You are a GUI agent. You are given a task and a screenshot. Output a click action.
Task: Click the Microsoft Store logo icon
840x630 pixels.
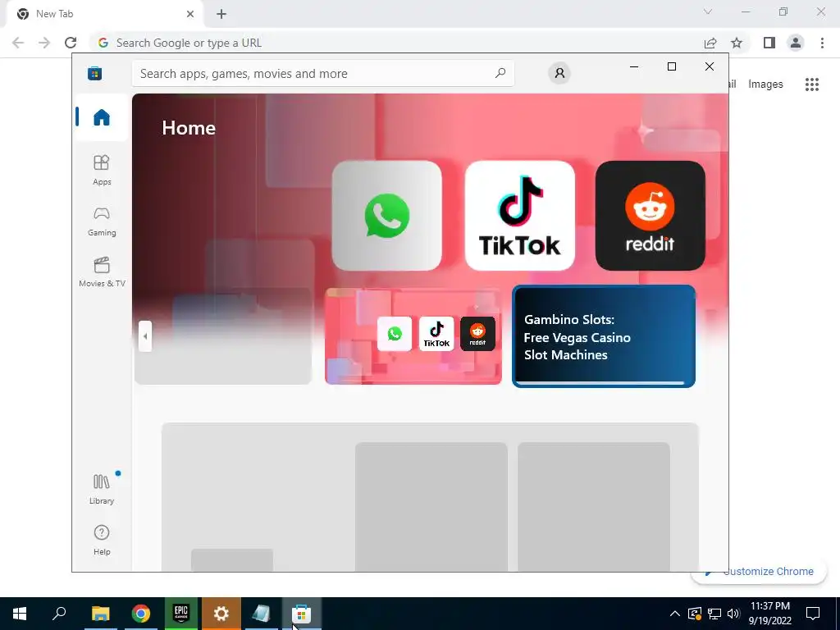pos(95,73)
